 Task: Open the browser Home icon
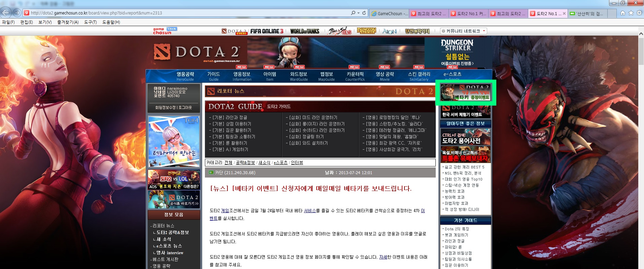(622, 13)
